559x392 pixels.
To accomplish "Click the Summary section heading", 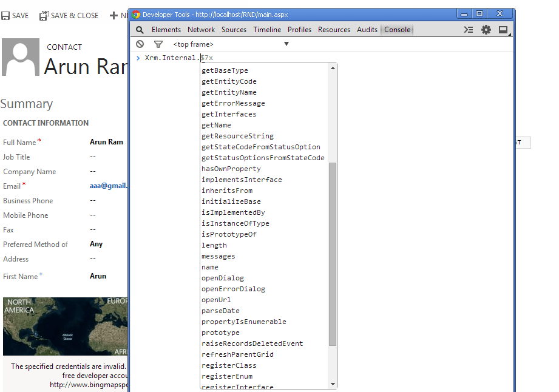I will pos(26,104).
